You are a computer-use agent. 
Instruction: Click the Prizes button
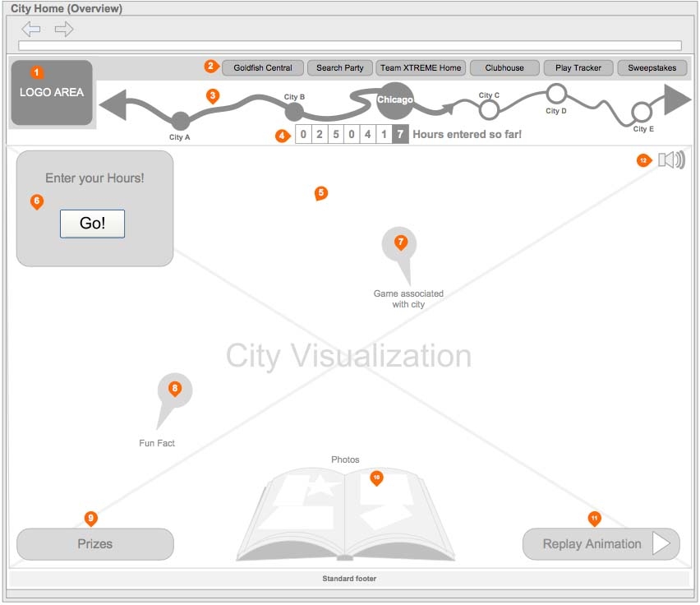pyautogui.click(x=95, y=544)
